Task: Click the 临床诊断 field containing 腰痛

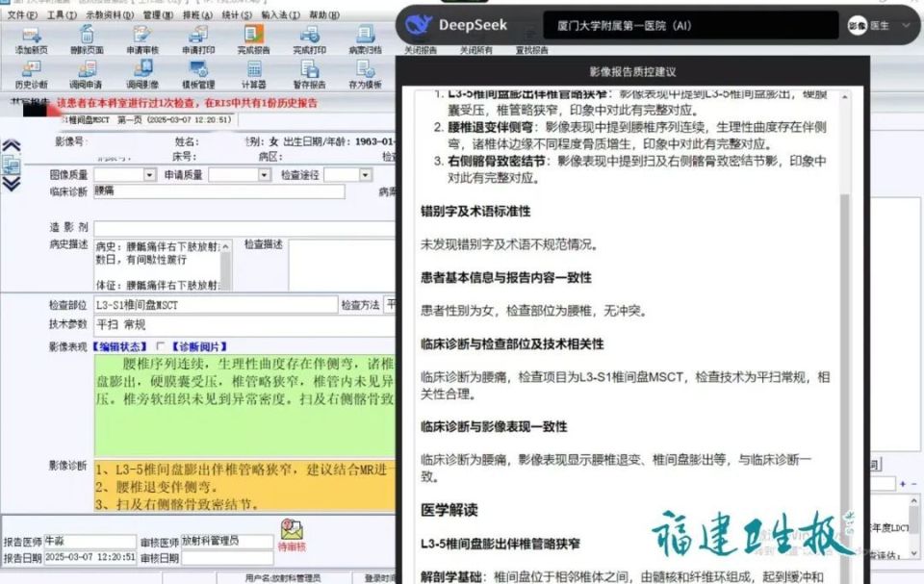Action: 219,190
